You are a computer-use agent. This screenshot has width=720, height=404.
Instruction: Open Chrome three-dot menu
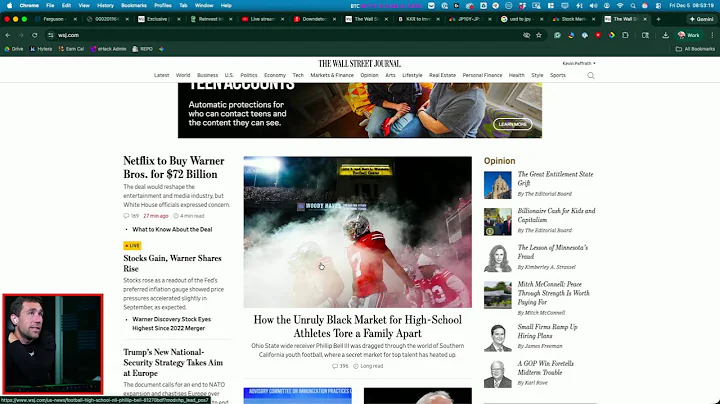click(x=712, y=35)
